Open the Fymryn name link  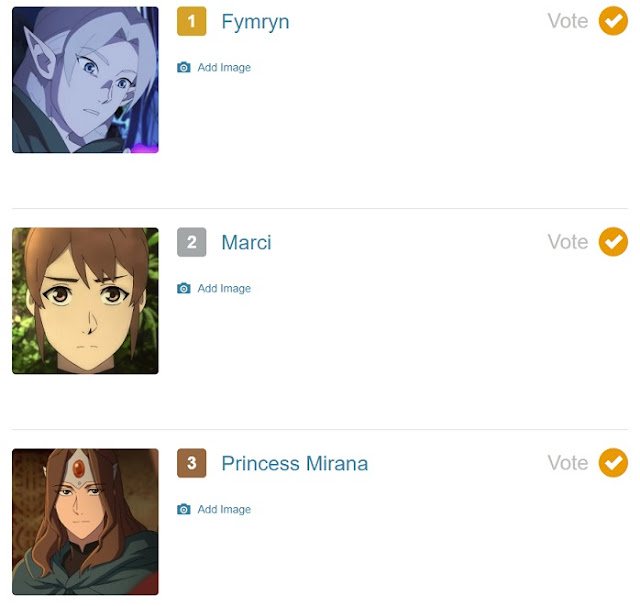(255, 22)
